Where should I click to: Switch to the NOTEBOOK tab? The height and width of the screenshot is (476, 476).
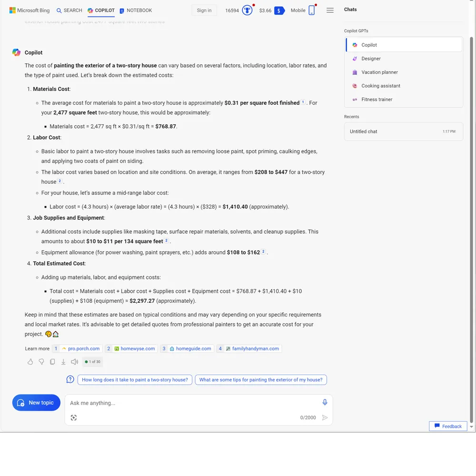coord(136,10)
